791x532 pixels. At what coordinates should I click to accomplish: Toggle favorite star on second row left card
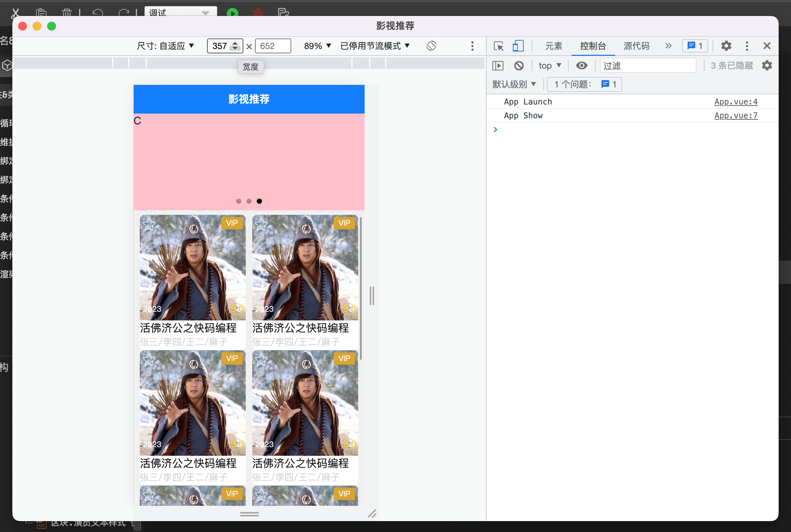149,360
